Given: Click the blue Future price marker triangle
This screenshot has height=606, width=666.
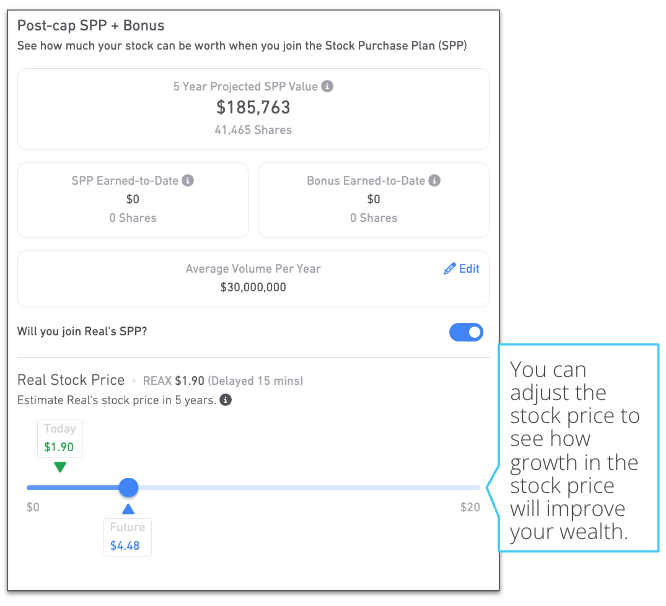Looking at the screenshot, I should pos(128,509).
